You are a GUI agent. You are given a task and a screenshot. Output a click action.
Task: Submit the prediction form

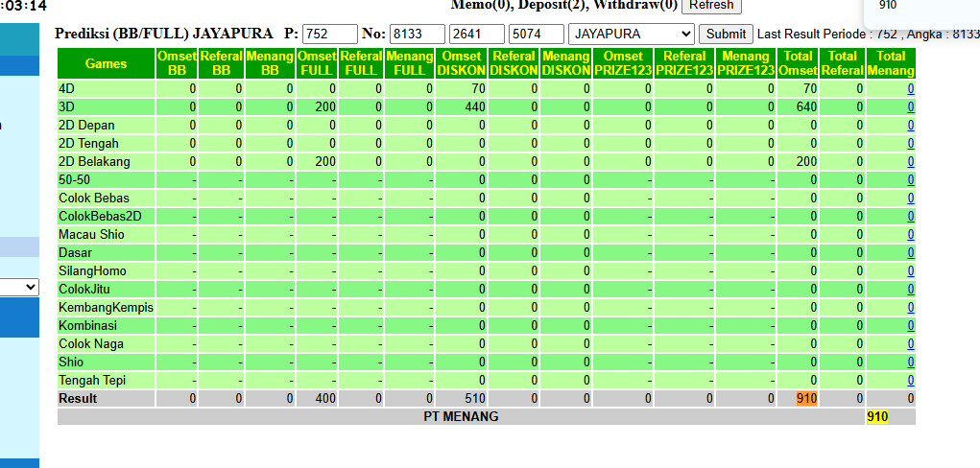point(726,34)
